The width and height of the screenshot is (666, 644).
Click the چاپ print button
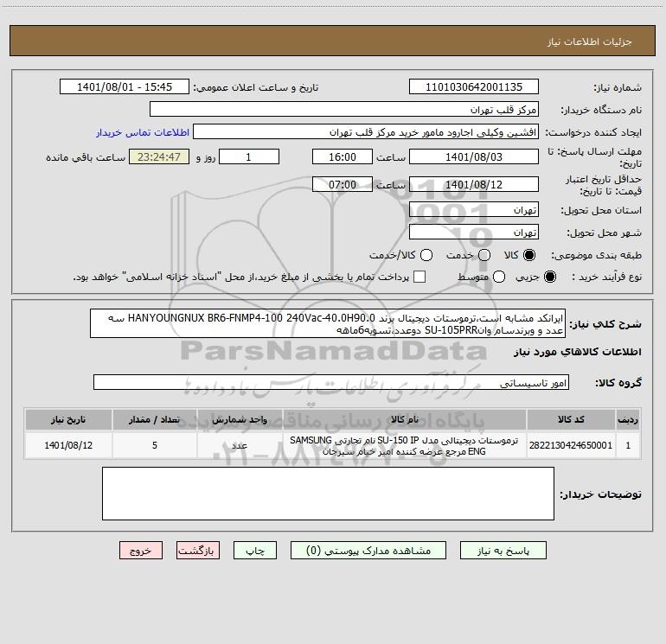coord(255,550)
